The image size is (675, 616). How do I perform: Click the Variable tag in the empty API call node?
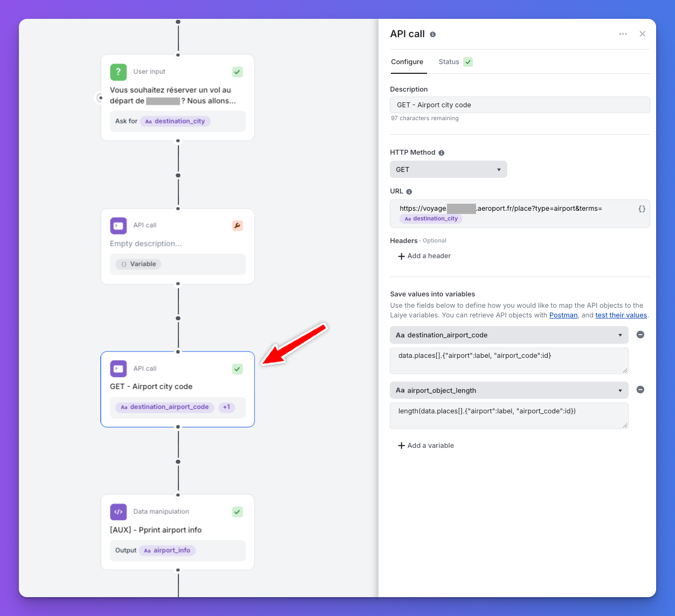[139, 264]
